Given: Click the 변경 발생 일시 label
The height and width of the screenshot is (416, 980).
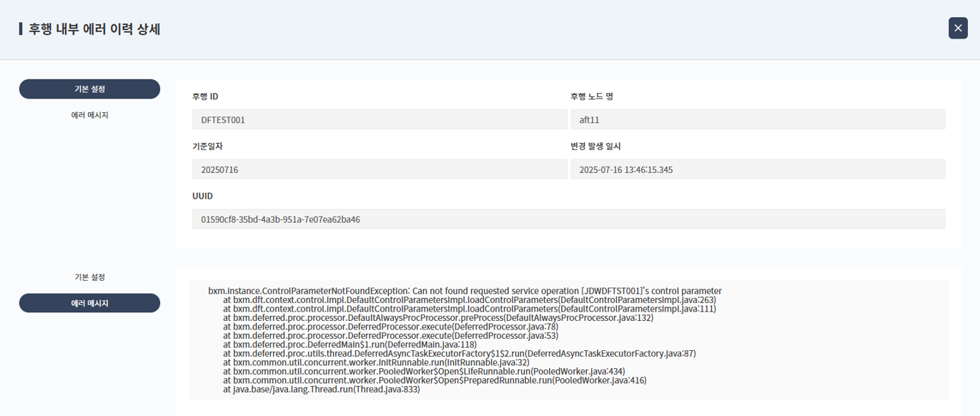Looking at the screenshot, I should [x=595, y=147].
